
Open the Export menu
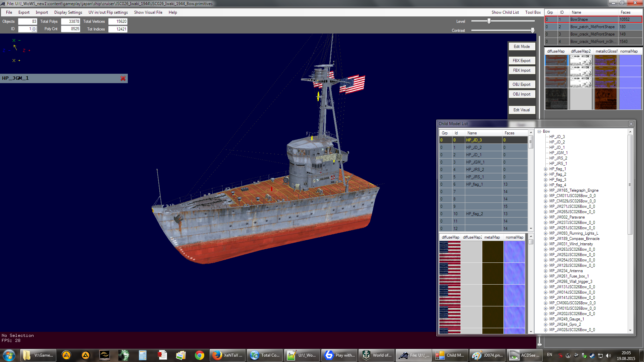coord(24,12)
